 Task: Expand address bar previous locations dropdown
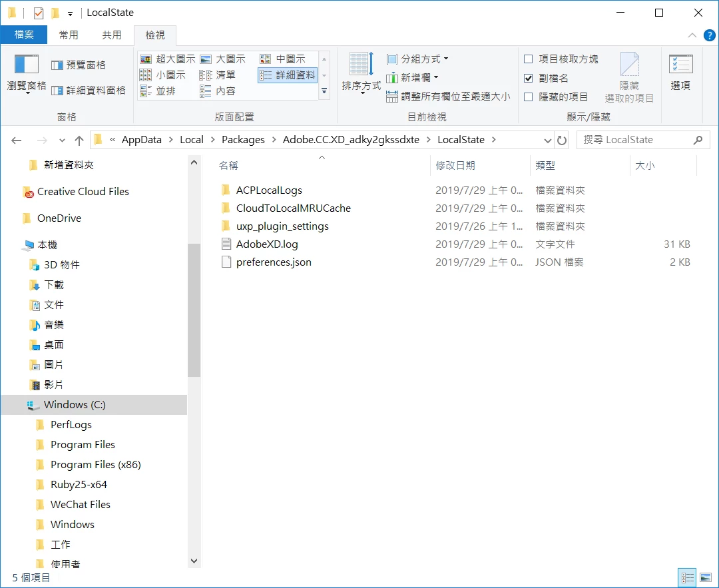547,141
